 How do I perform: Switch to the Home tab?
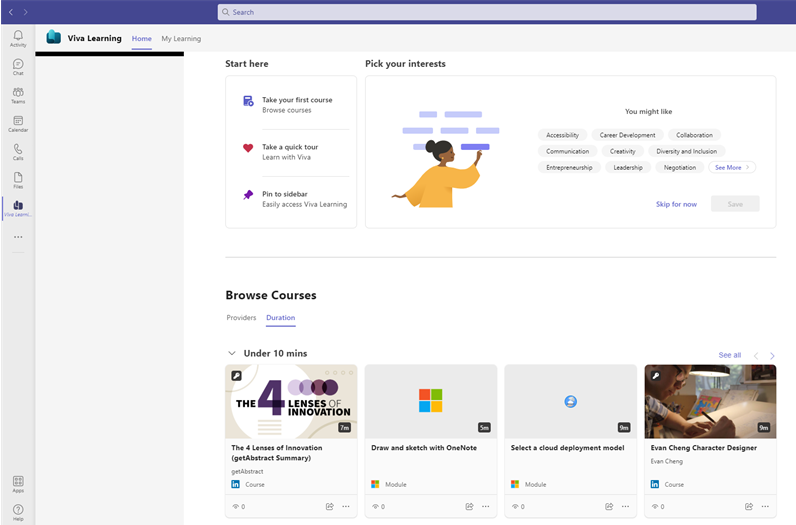(142, 39)
